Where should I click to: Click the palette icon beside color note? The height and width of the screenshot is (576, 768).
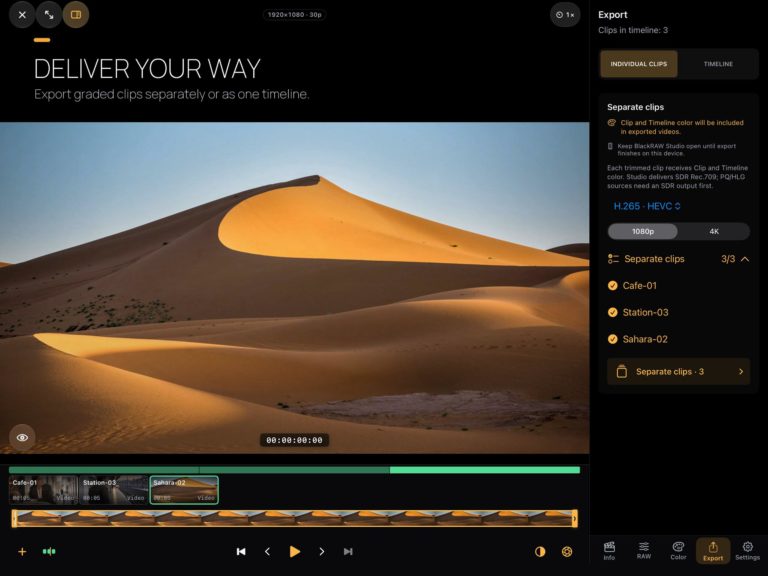(612, 123)
